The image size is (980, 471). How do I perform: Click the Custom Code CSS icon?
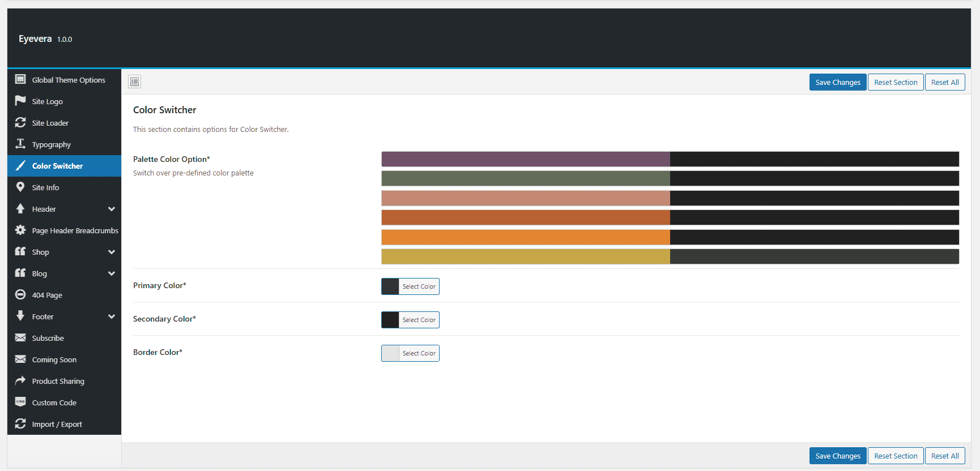20,402
